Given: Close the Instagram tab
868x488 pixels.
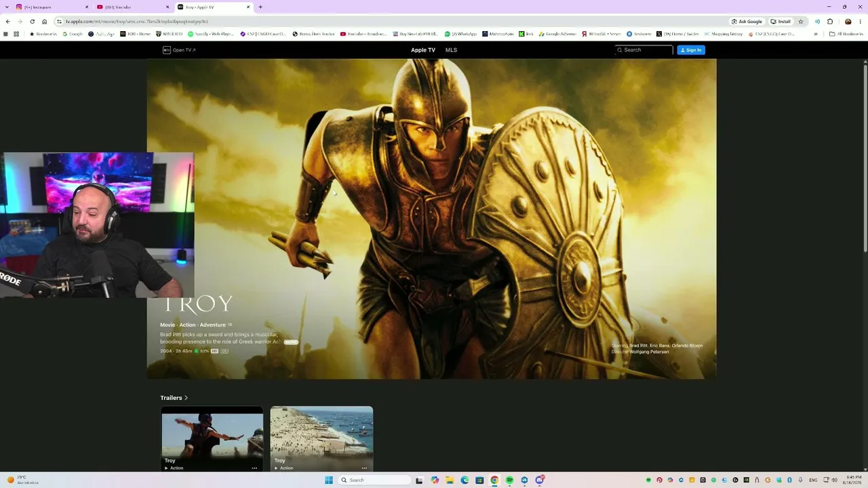Looking at the screenshot, I should click(x=87, y=7).
